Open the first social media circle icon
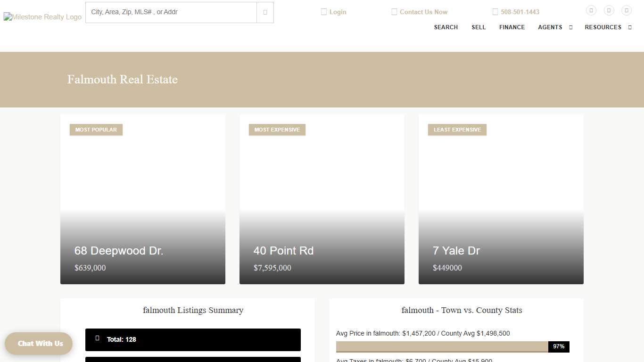This screenshot has width=644, height=362. 591,10
